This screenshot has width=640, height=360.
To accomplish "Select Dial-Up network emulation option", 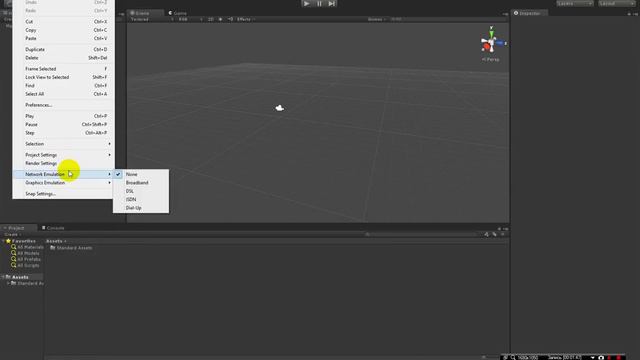I will point(141,208).
